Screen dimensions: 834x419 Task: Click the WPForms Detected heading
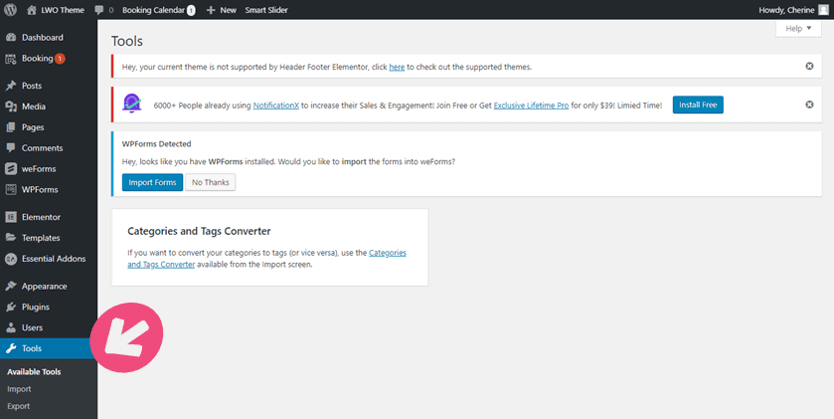[156, 144]
